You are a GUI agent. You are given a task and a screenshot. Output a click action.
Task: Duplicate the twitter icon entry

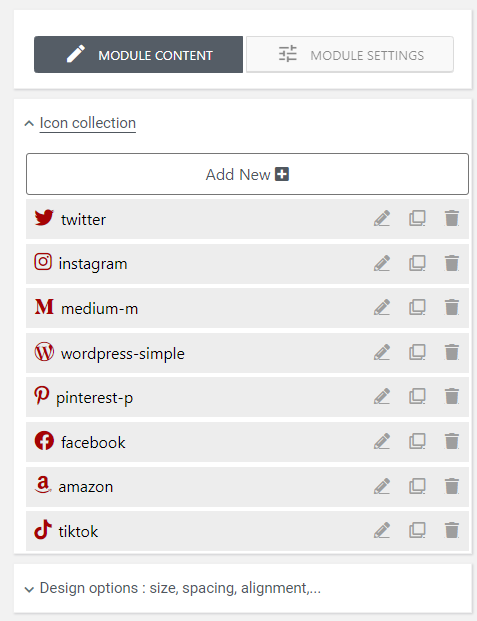417,219
